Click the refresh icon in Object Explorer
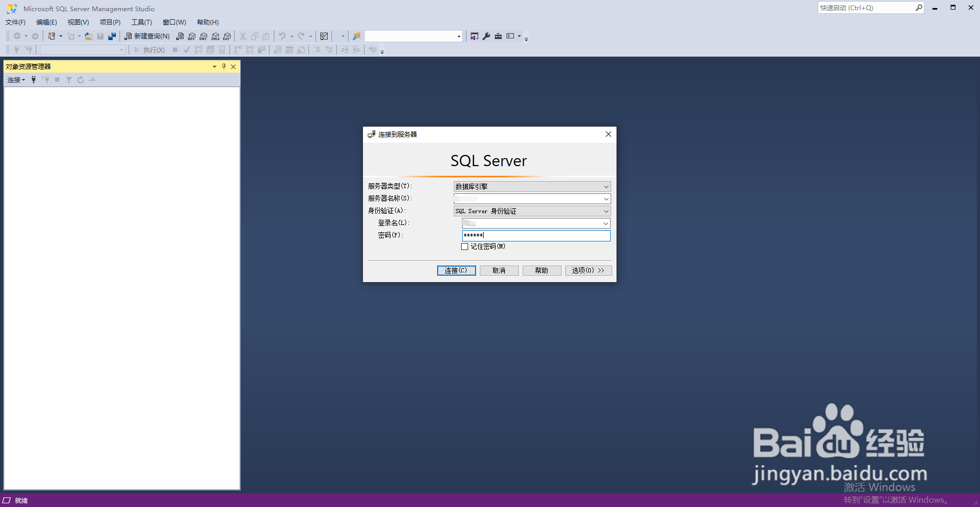 click(81, 80)
